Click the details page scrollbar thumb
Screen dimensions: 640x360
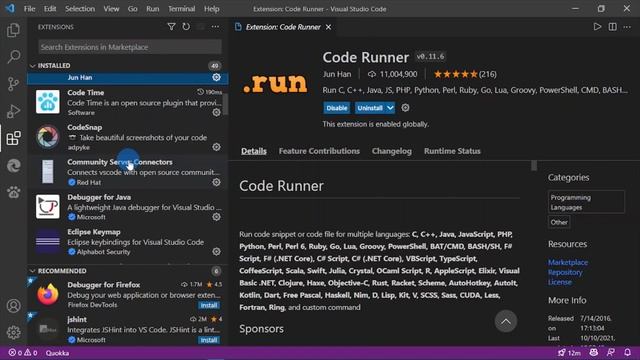click(534, 165)
